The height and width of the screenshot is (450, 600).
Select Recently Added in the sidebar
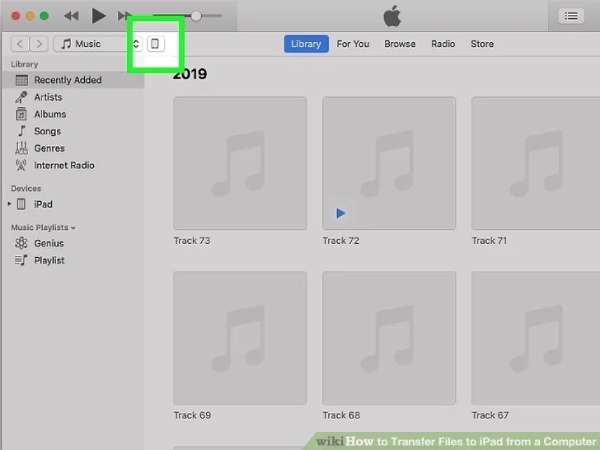click(73, 80)
